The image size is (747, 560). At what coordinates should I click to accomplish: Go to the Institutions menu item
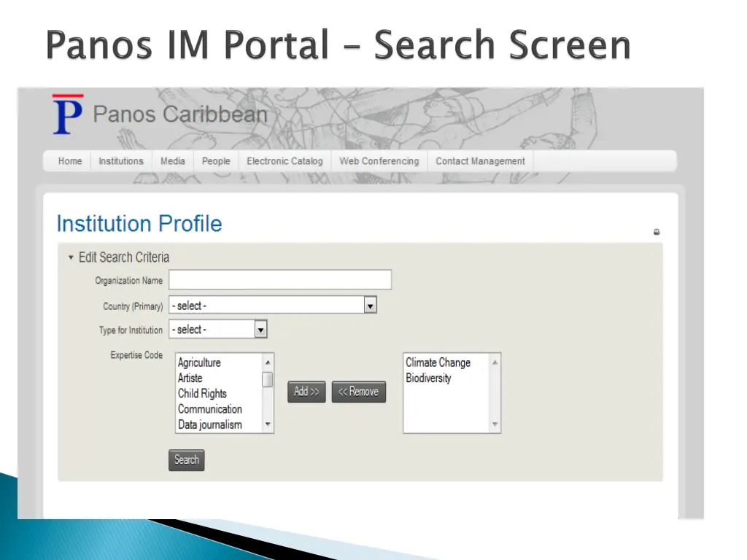coord(121,161)
